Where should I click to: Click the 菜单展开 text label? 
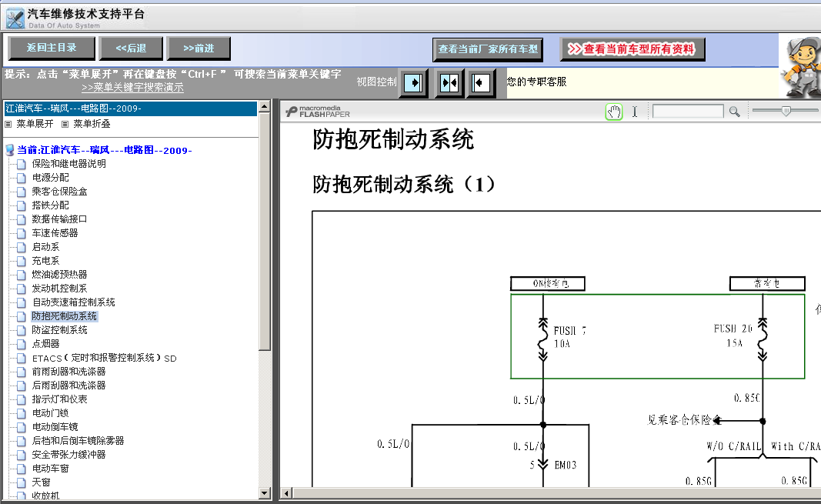pos(35,124)
